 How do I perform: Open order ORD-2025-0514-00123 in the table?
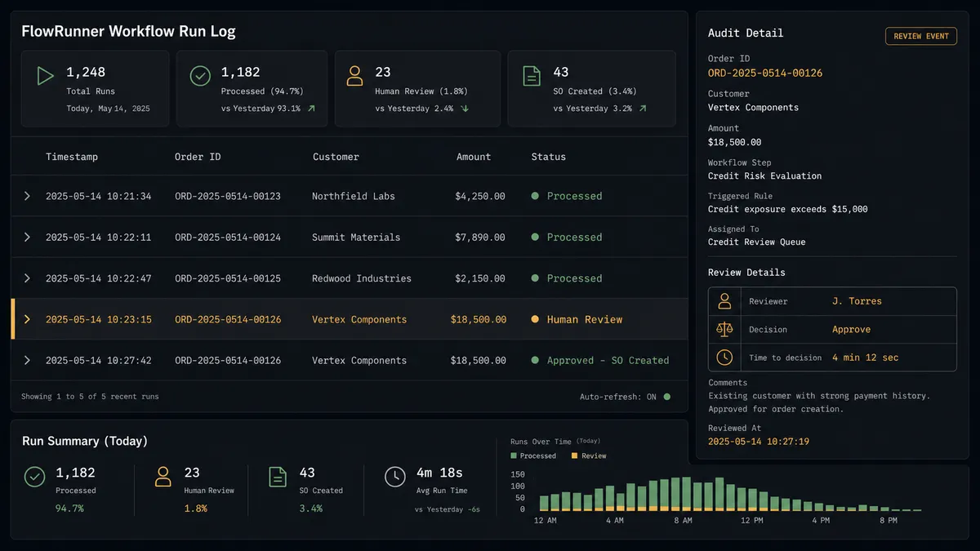click(x=228, y=196)
